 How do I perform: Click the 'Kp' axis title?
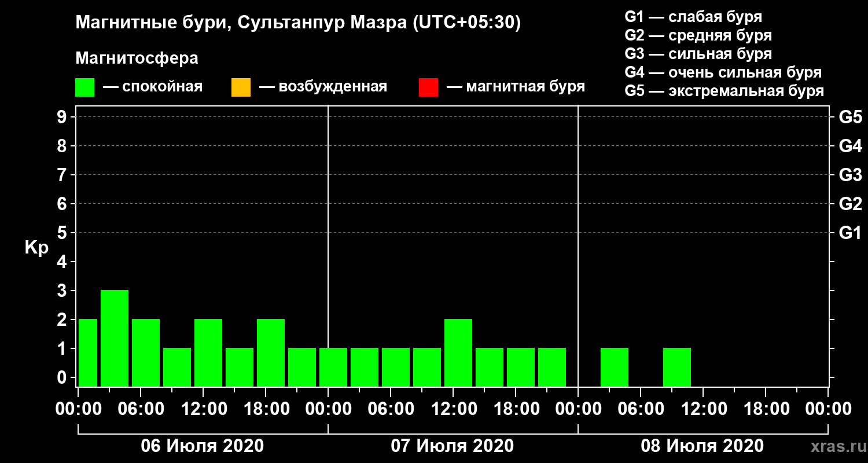(36, 248)
